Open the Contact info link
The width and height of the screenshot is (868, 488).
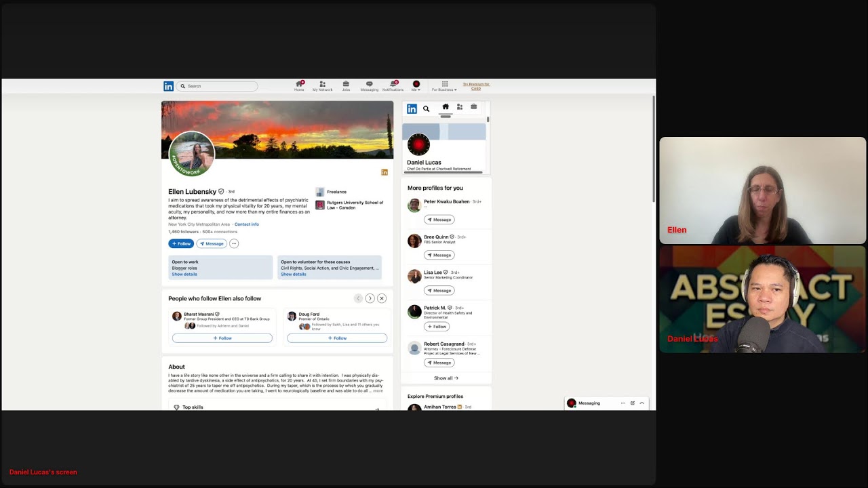tap(247, 224)
